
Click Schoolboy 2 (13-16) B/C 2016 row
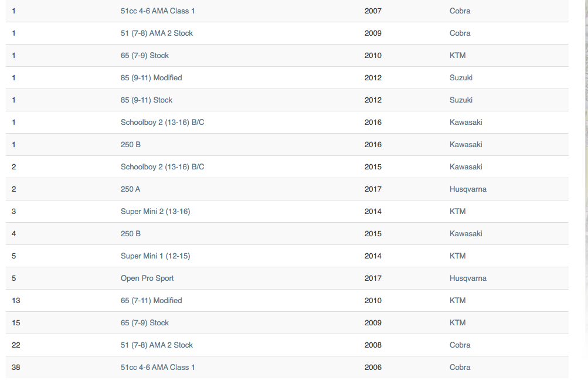287,122
